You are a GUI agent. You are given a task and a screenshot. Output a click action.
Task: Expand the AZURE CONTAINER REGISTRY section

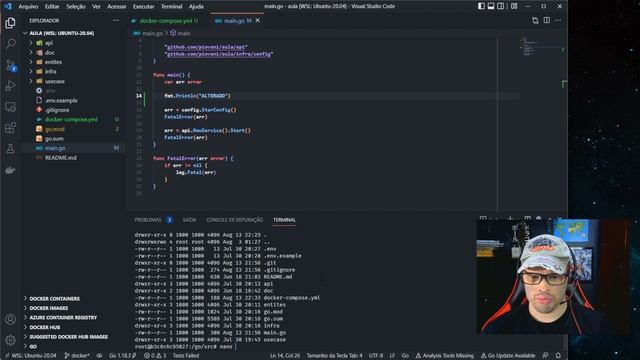(63, 318)
